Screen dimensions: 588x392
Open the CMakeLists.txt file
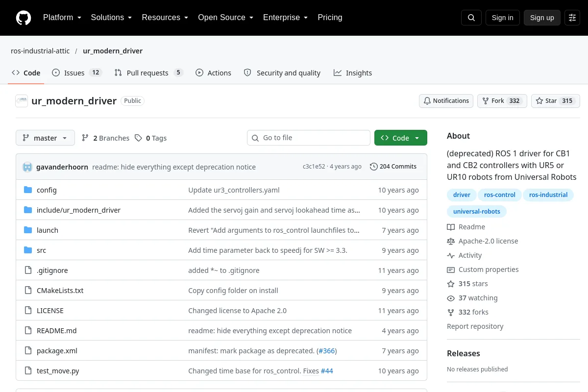click(60, 290)
